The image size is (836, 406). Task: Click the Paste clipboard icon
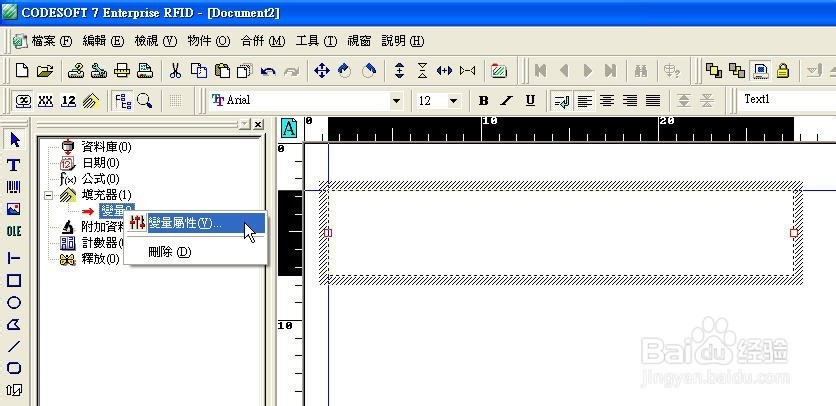(x=222, y=70)
